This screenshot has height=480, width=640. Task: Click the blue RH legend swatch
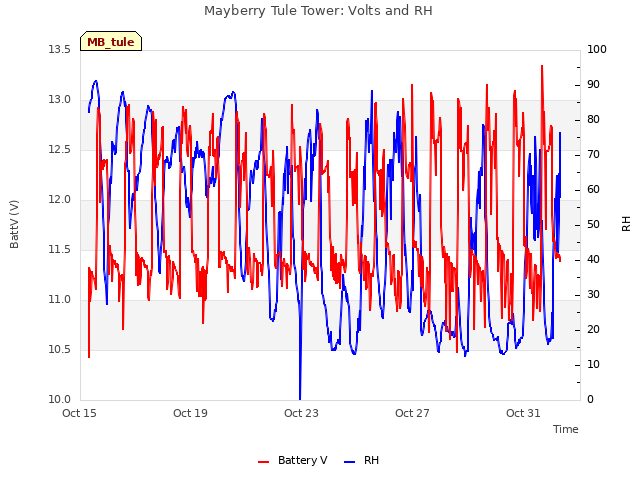point(349,462)
